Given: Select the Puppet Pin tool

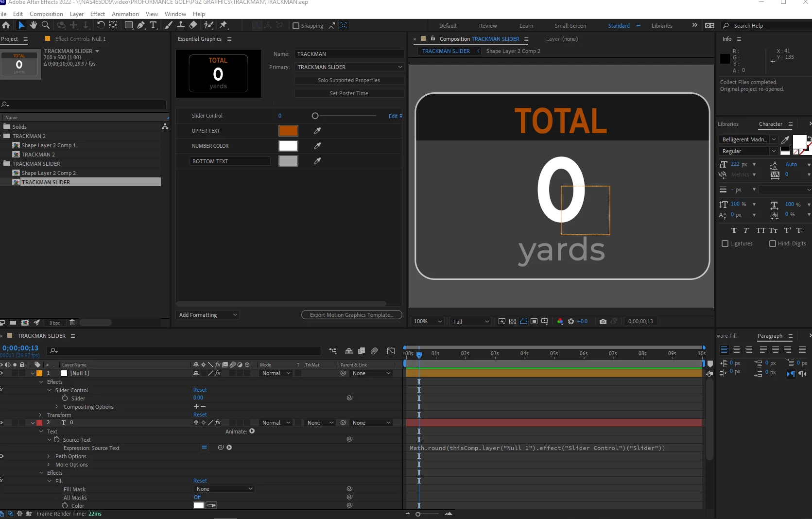Looking at the screenshot, I should pos(224,25).
